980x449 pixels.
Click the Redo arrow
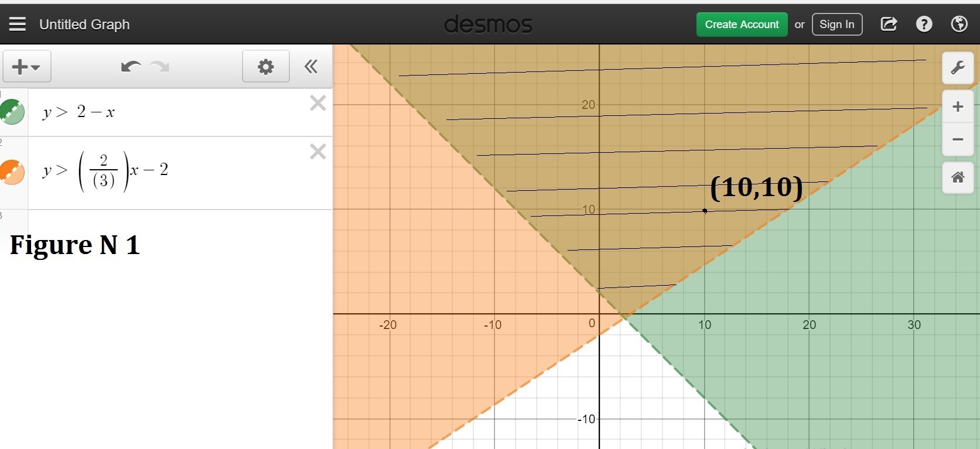[159, 66]
